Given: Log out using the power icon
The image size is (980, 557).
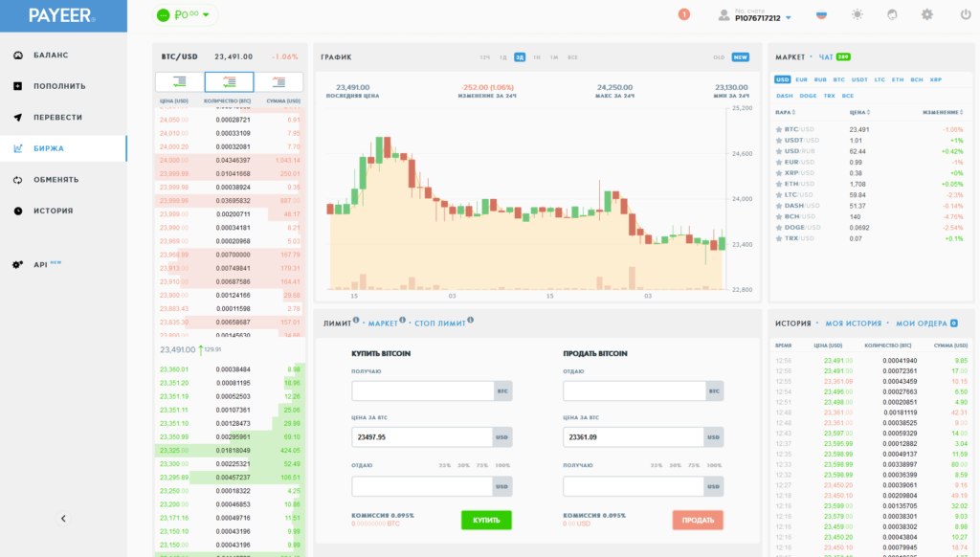Looking at the screenshot, I should pyautogui.click(x=965, y=15).
